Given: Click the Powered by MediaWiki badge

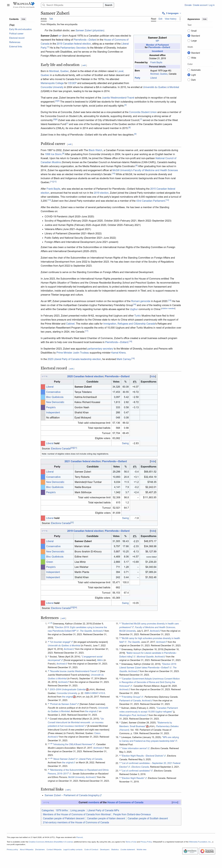Looking at the screenshot, I should [x=207, y=851].
